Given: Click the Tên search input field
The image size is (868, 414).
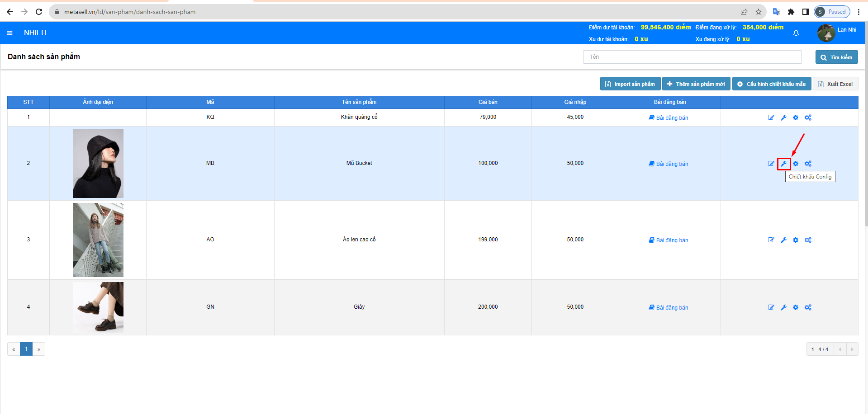Looking at the screenshot, I should click(692, 57).
